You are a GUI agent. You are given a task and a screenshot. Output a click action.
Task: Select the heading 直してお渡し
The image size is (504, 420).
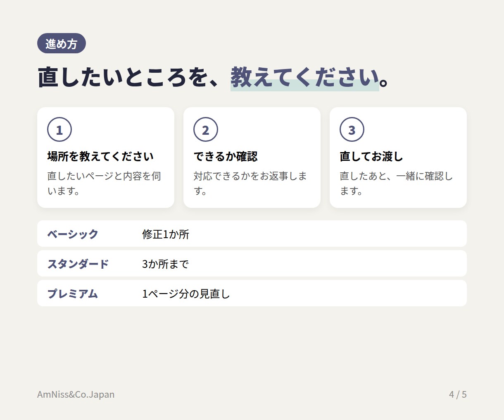[x=371, y=156]
